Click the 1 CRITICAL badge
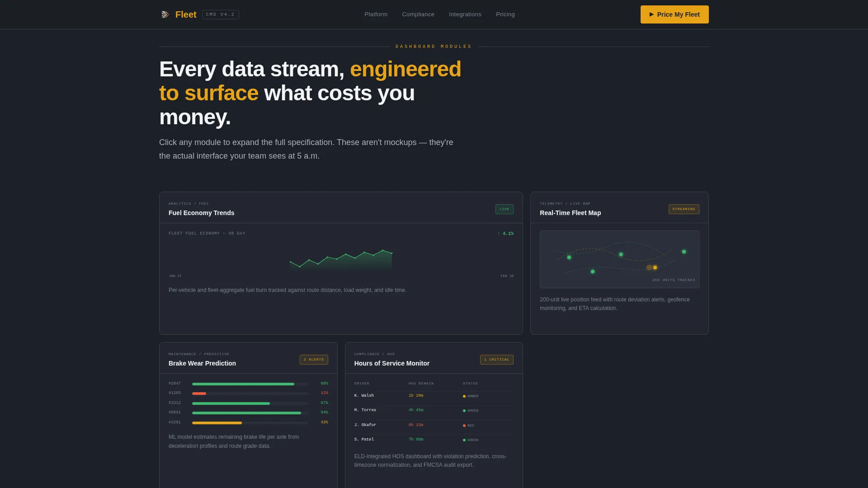868x488 pixels. point(497,360)
